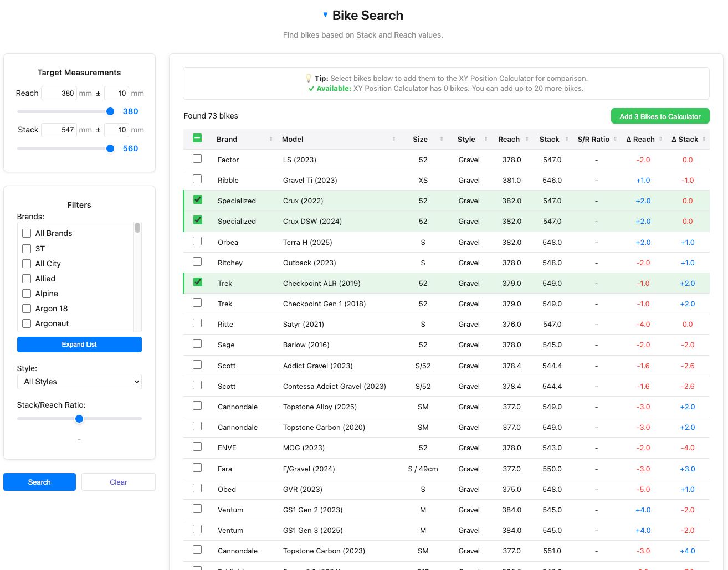Click the Reach column sort arrows

pos(527,139)
